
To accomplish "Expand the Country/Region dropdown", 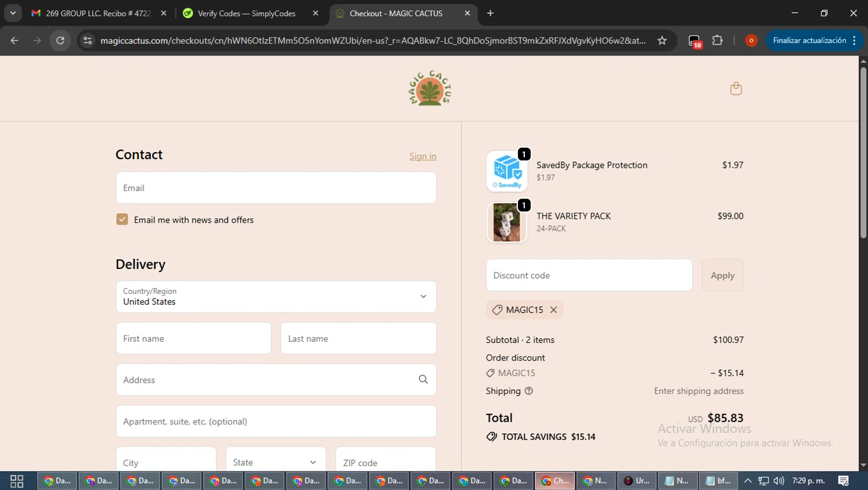I will point(276,297).
